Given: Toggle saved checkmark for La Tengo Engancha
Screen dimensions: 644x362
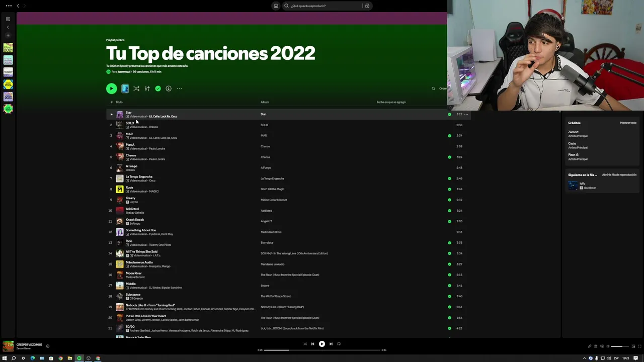Looking at the screenshot, I should pos(449,178).
